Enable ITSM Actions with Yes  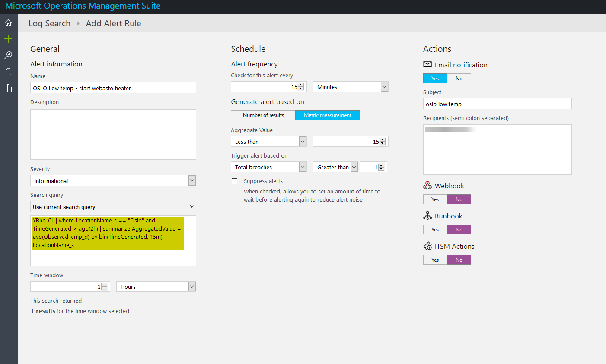(x=435, y=260)
